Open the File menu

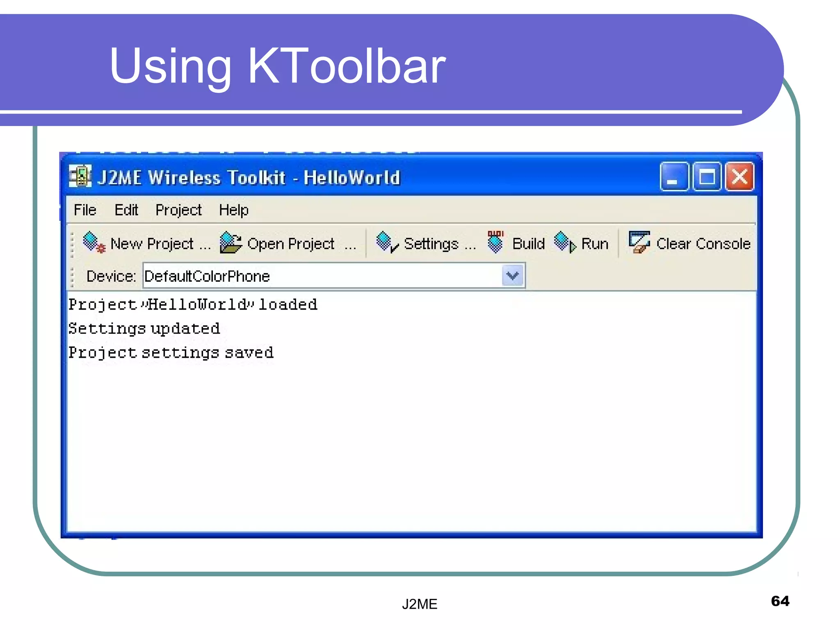click(85, 210)
